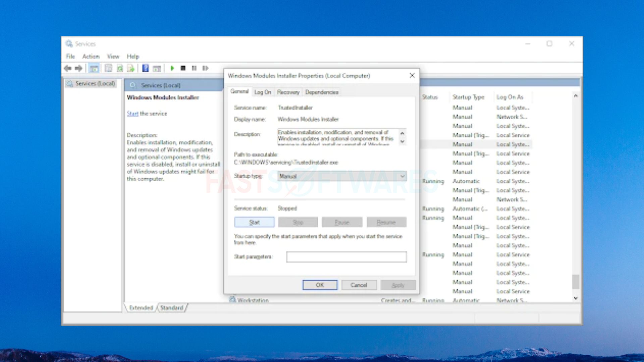Click the Stop Service toolbar icon
Image resolution: width=644 pixels, height=362 pixels.
point(183,68)
